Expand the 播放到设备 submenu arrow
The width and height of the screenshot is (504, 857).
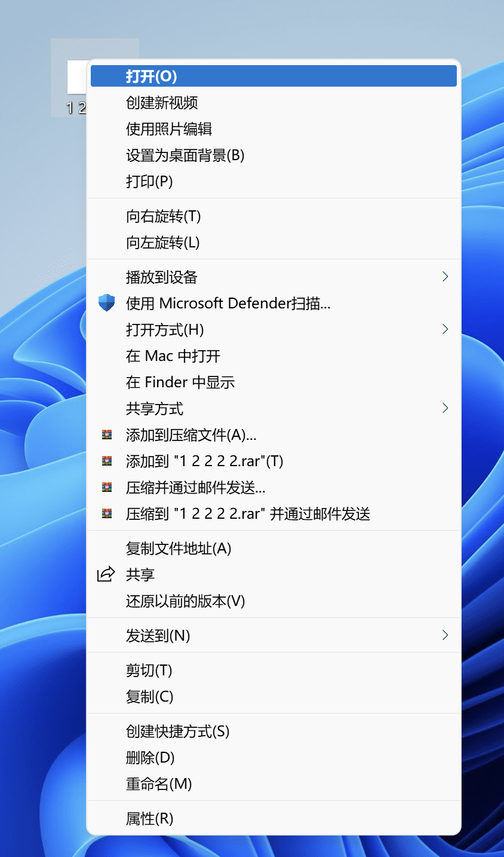pos(445,277)
